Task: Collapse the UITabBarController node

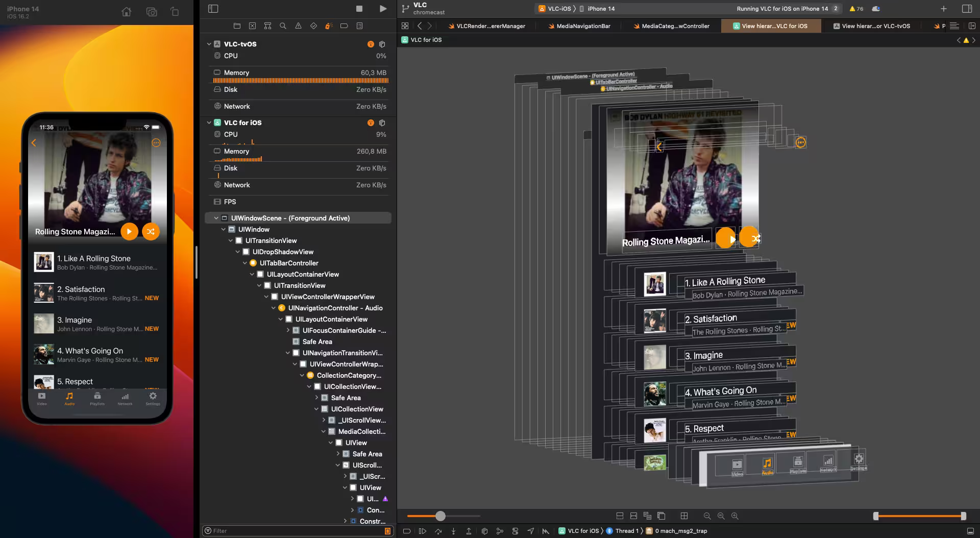Action: pos(244,263)
